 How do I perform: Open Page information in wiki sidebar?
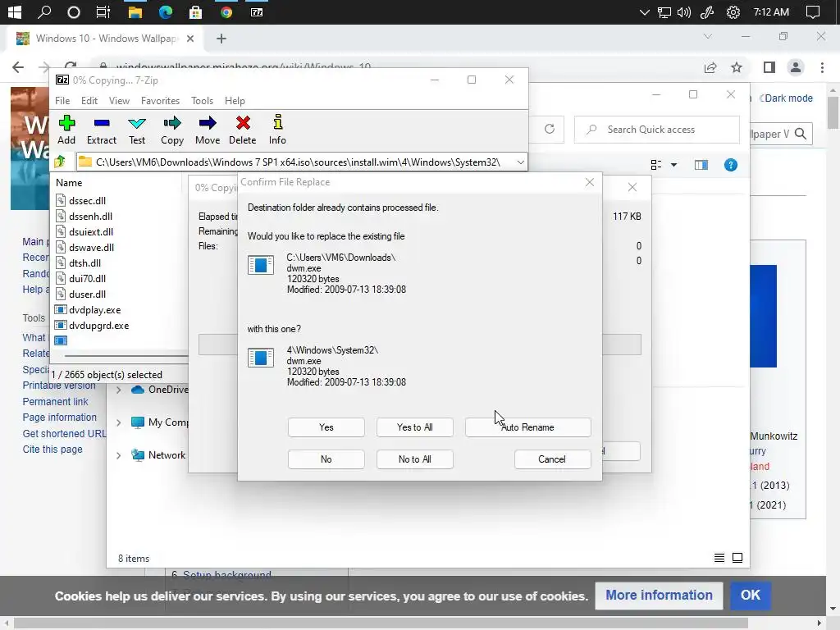coord(59,418)
